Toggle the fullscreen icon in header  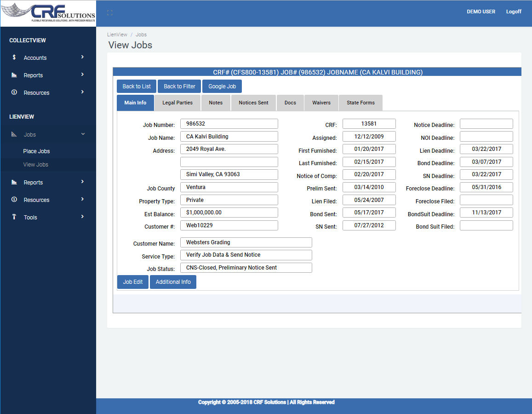109,12
